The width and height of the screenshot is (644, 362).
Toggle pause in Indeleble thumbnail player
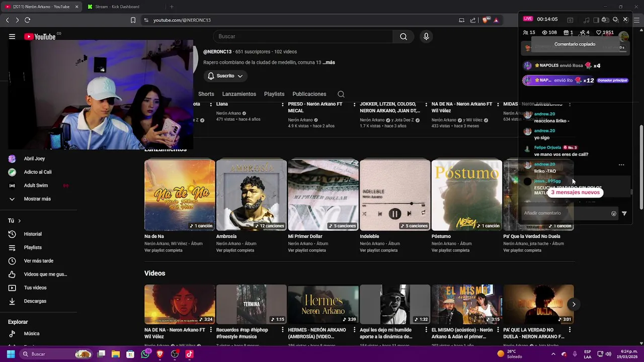click(394, 214)
